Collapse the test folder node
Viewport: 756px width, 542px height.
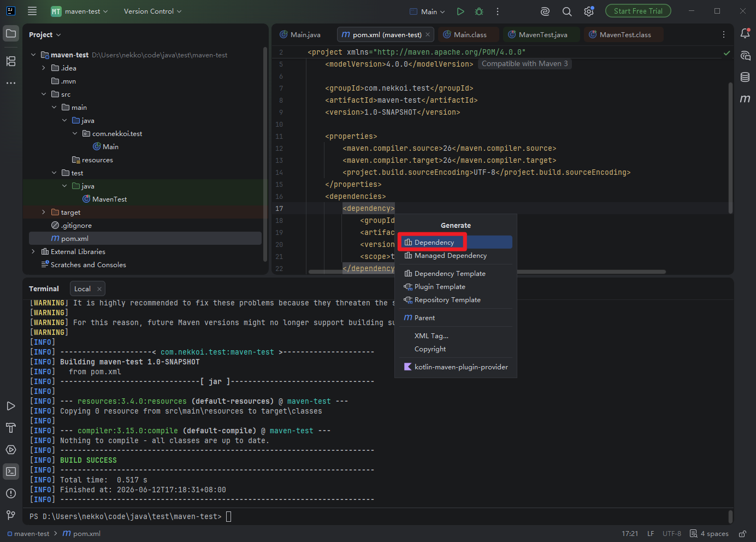(54, 173)
